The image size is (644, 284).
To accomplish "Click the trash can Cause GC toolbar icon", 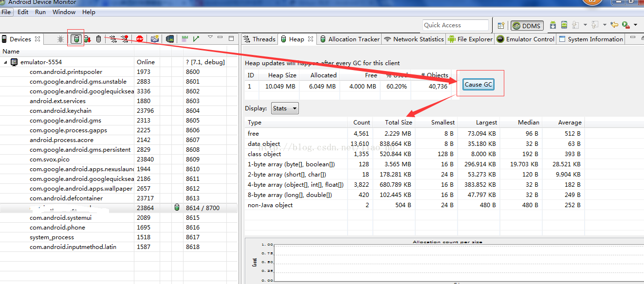I will [98, 39].
